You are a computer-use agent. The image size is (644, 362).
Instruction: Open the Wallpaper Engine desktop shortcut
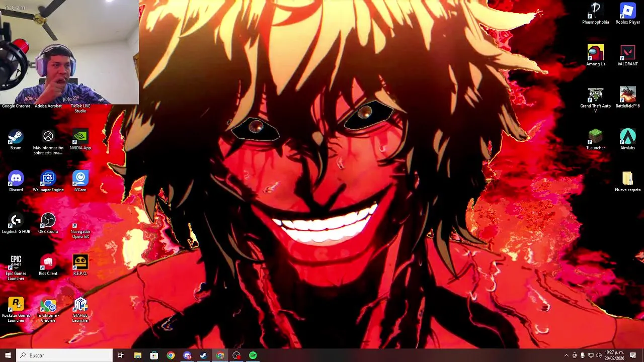click(48, 182)
